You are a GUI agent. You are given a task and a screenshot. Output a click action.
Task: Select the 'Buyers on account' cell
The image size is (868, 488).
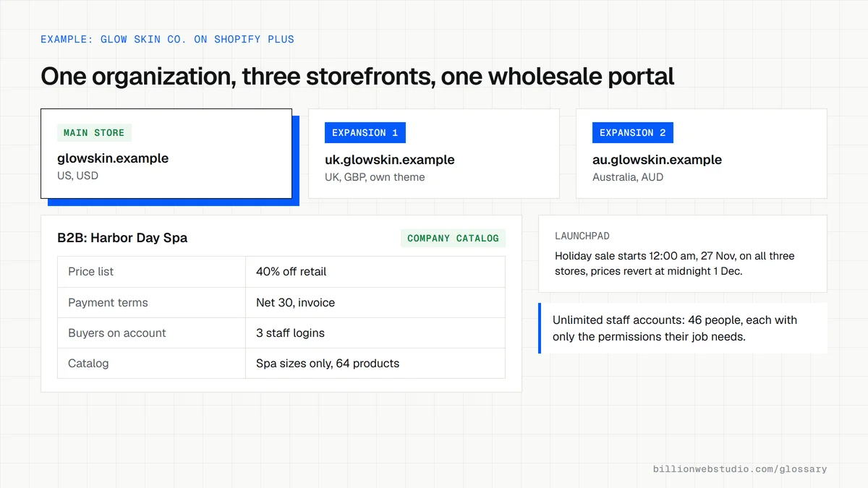[x=151, y=333]
